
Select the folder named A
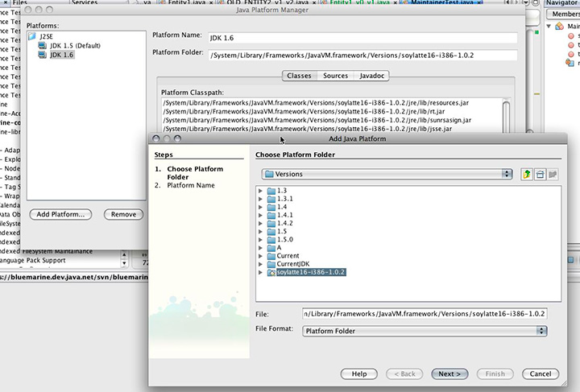(279, 248)
